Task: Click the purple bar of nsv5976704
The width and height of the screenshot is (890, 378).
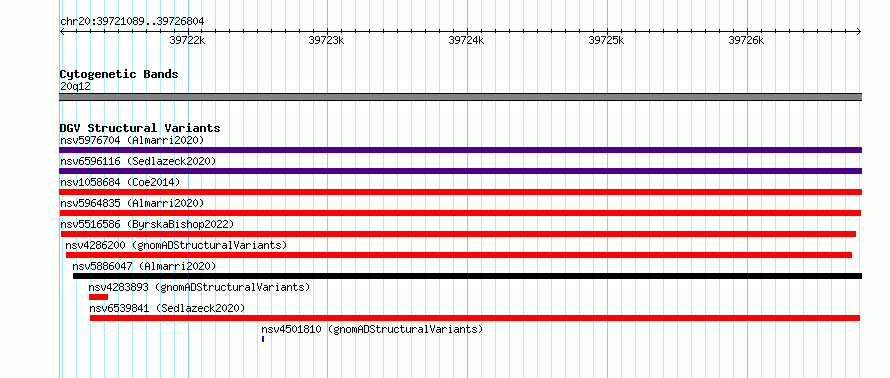Action: (460, 150)
